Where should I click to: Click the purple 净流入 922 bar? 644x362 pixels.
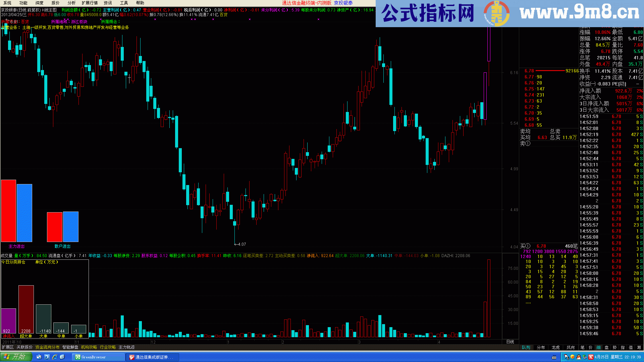click(9, 321)
